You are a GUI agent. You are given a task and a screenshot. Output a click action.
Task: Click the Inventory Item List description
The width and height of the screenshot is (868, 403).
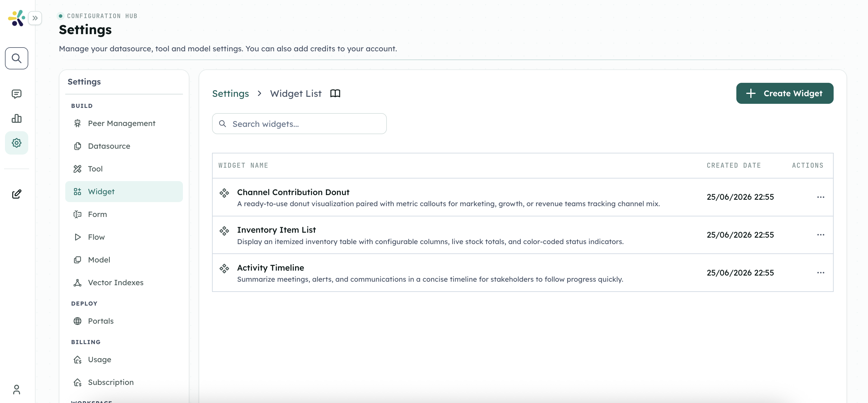430,242
